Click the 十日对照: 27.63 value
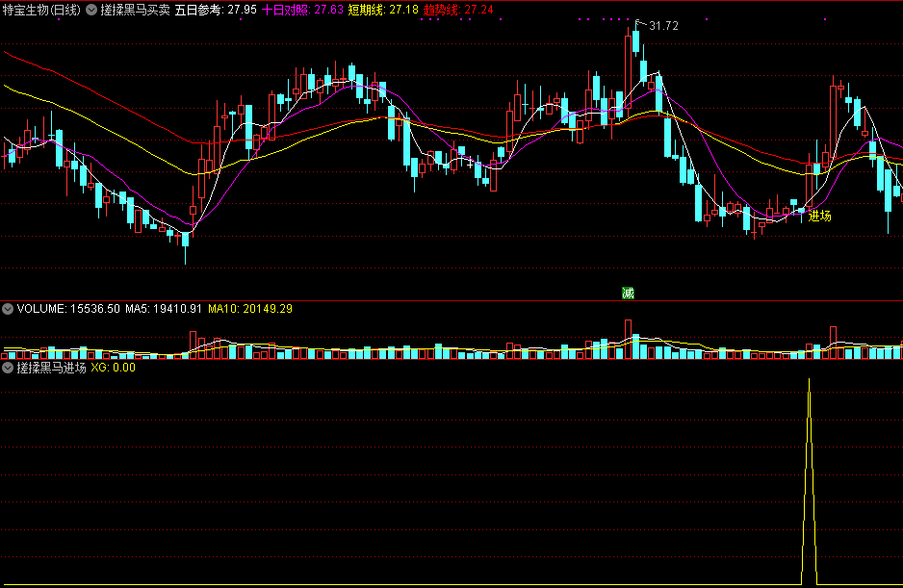The image size is (903, 588). (302, 10)
